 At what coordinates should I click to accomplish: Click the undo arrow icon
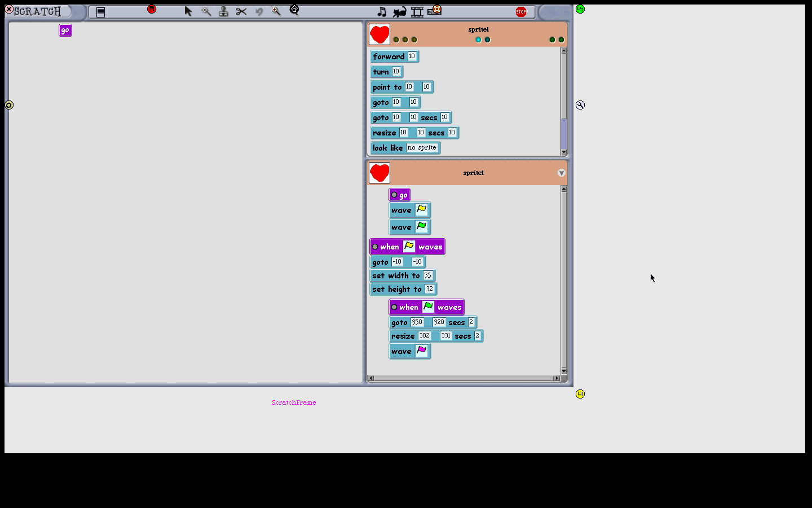tap(259, 11)
